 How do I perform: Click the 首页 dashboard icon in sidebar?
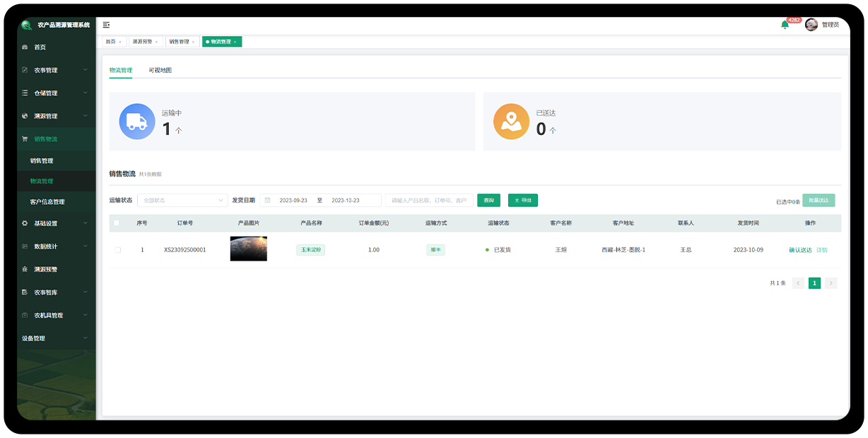click(x=25, y=47)
